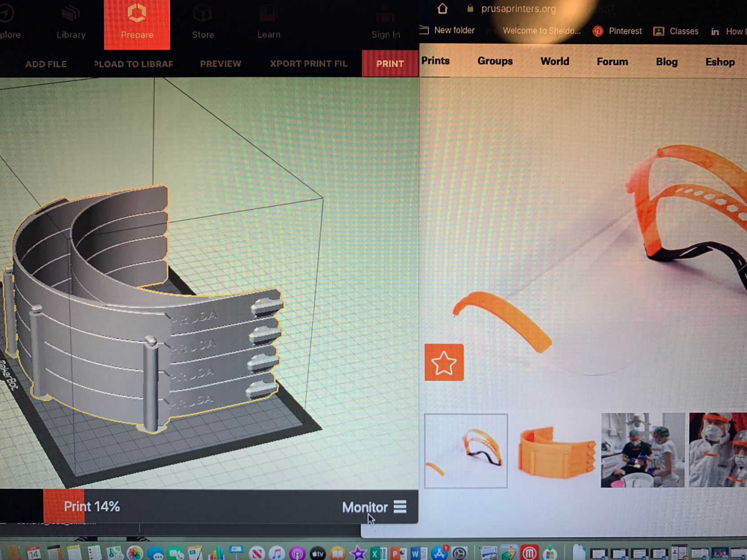Open Maps from the dock
Image resolution: width=747 pixels, height=560 pixels.
click(x=115, y=552)
